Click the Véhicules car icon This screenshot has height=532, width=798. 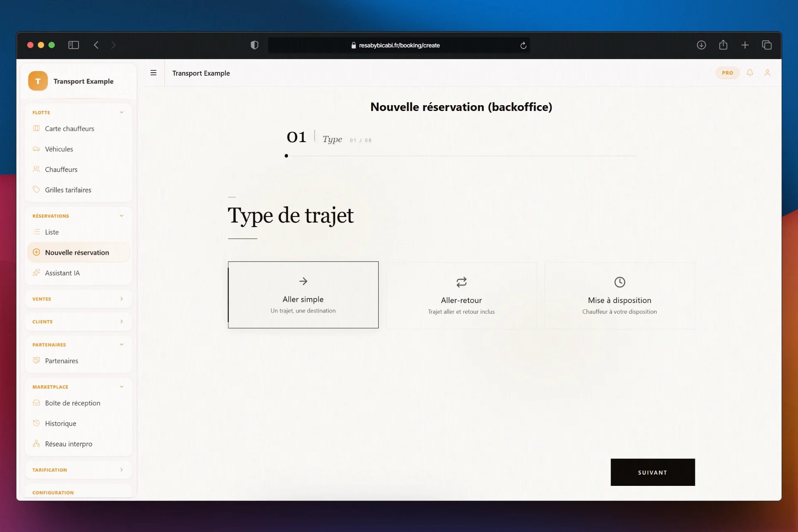tap(37, 149)
